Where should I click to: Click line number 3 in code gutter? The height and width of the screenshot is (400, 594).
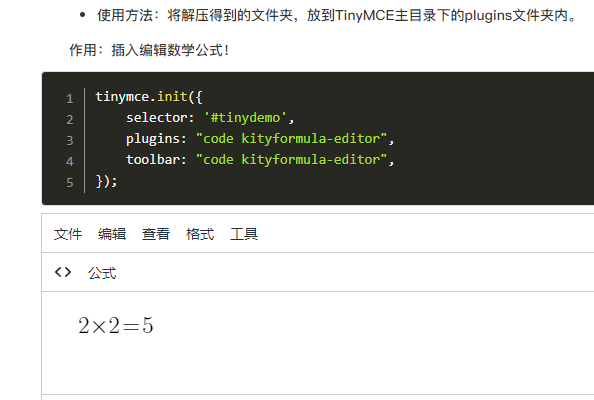tap(70, 141)
